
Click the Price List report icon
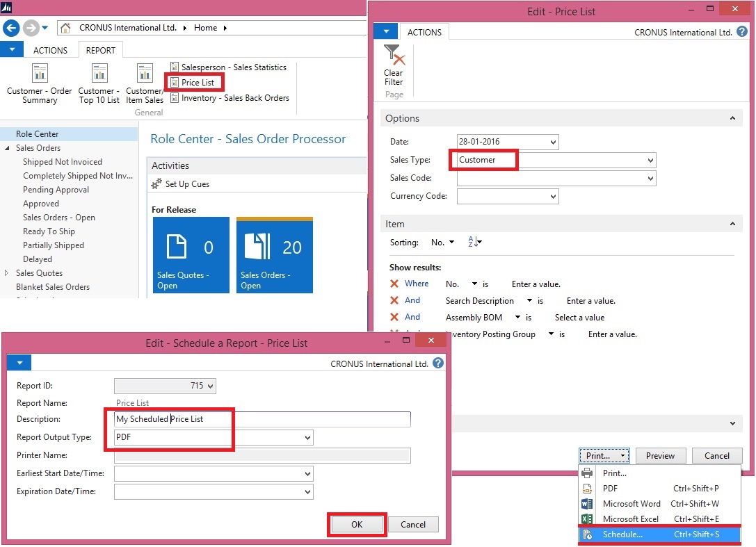coord(175,83)
